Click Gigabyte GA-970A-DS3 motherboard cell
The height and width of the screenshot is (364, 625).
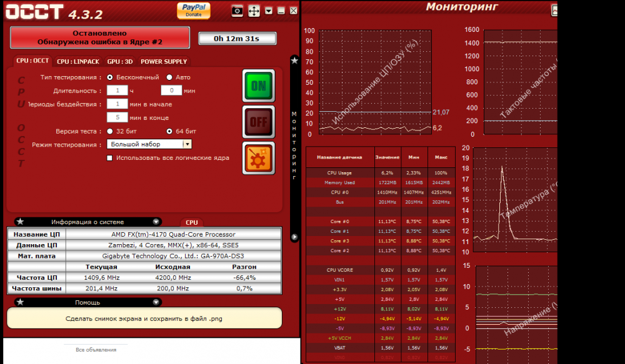point(173,256)
